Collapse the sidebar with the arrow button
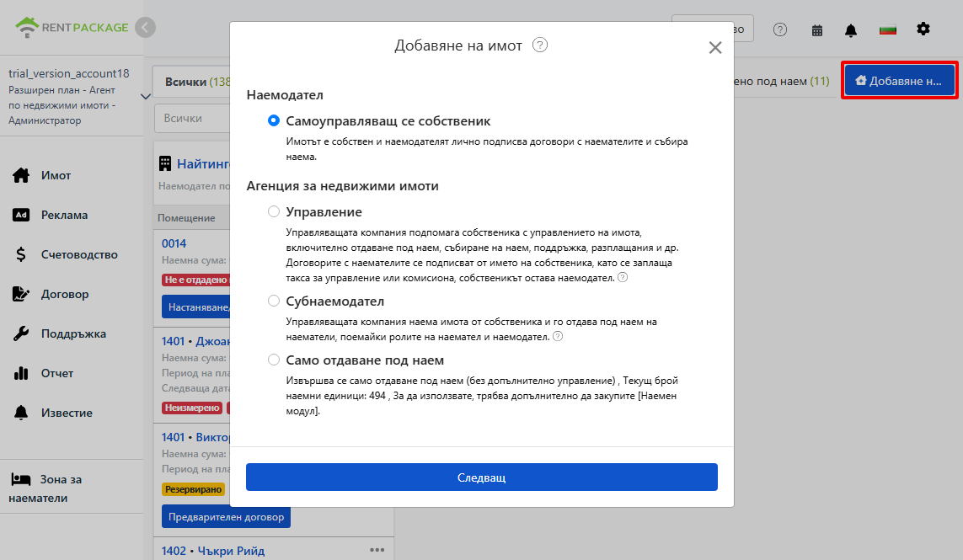Image resolution: width=963 pixels, height=560 pixels. pos(146,28)
